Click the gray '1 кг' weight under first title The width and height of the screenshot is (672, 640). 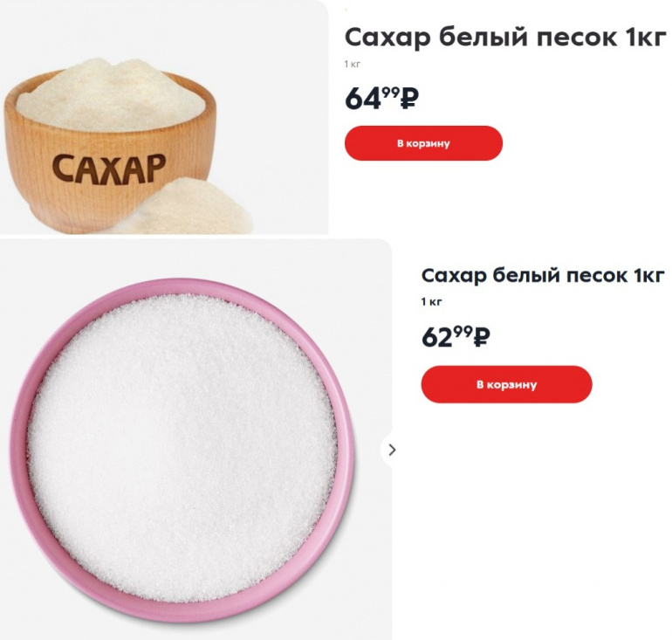tap(353, 65)
